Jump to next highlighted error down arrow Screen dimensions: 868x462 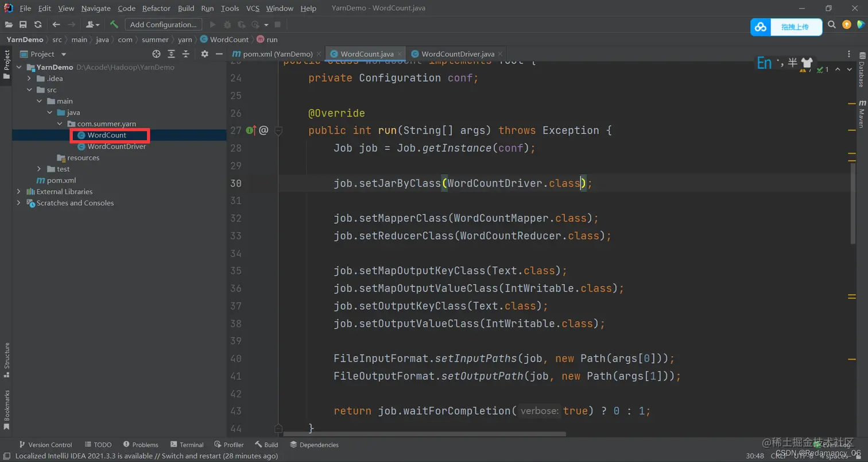849,70
